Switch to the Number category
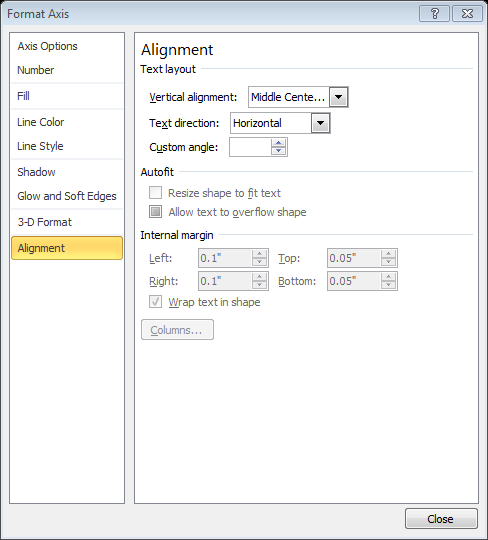 (x=36, y=70)
